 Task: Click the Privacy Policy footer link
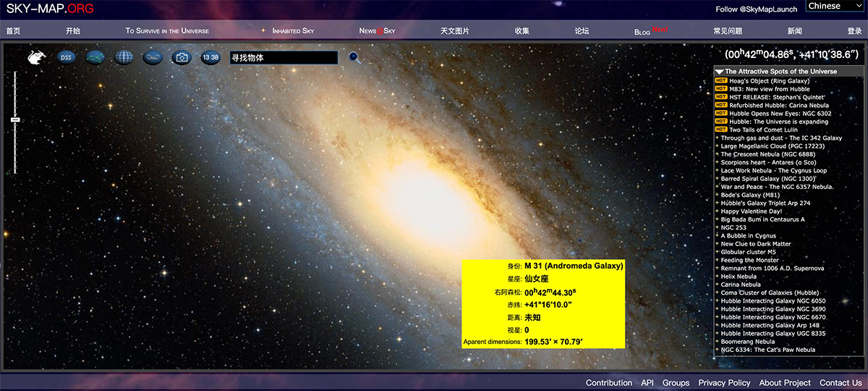click(725, 383)
